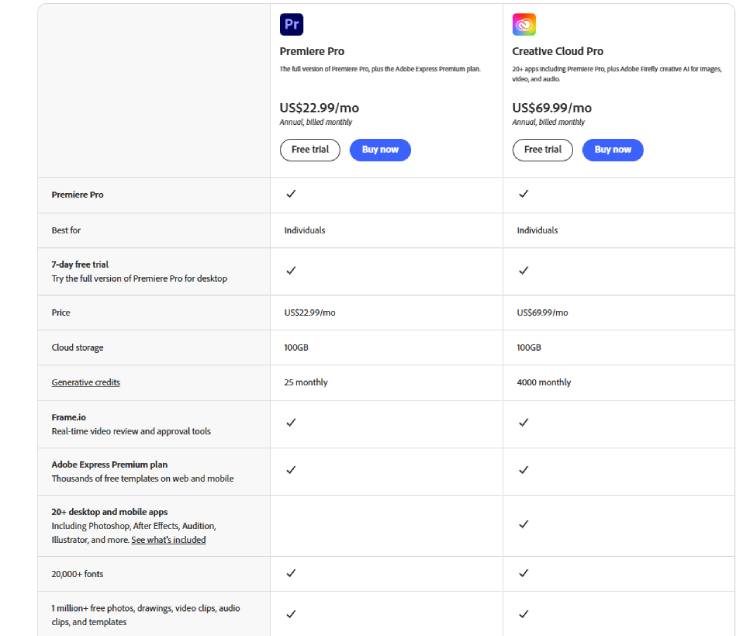This screenshot has width=750, height=636.
Task: Click US$22.99/mo cell in Price row
Action: (x=309, y=313)
